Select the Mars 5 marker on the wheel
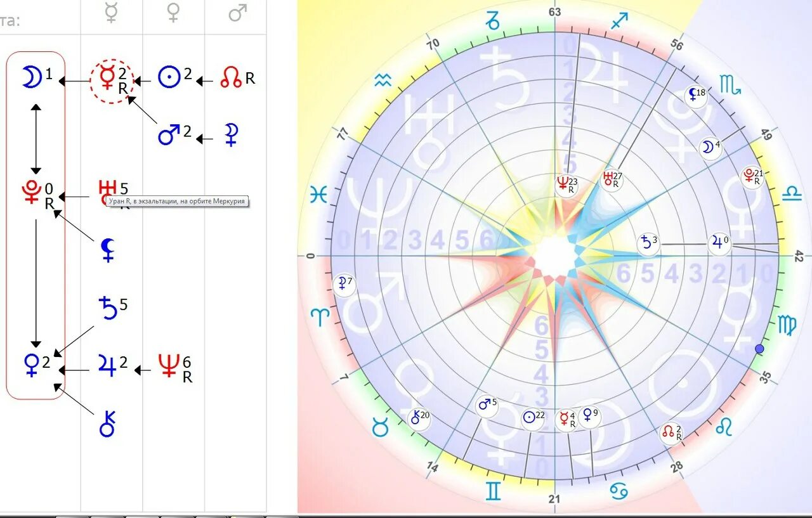Image resolution: width=812 pixels, height=518 pixels. point(487,405)
